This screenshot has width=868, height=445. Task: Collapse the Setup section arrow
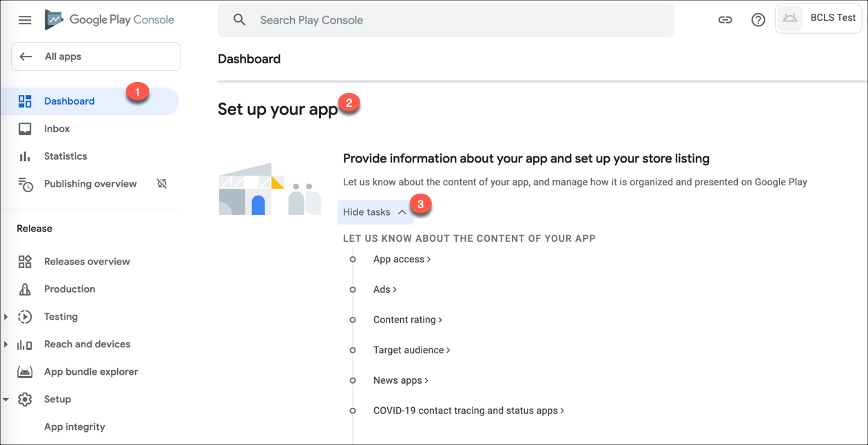click(x=6, y=400)
